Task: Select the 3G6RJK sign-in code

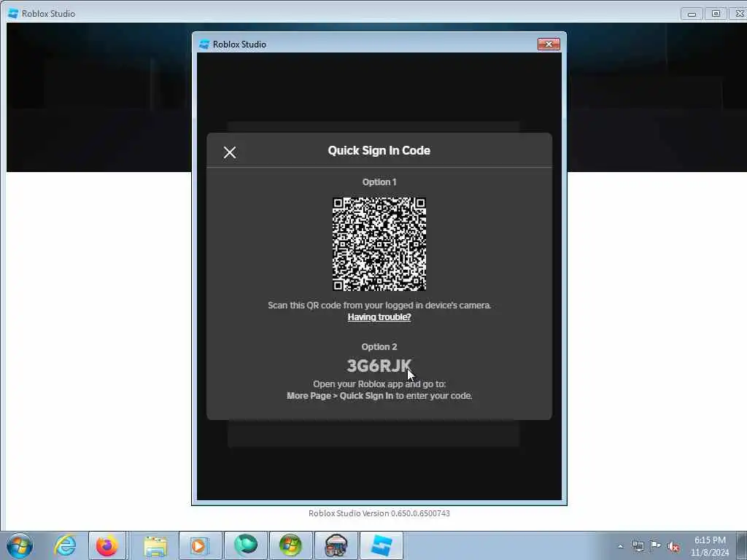Action: click(x=379, y=366)
